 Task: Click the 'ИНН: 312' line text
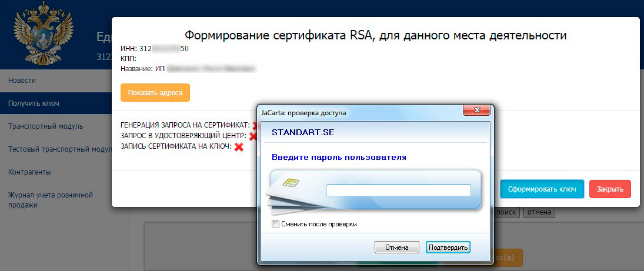tap(155, 48)
